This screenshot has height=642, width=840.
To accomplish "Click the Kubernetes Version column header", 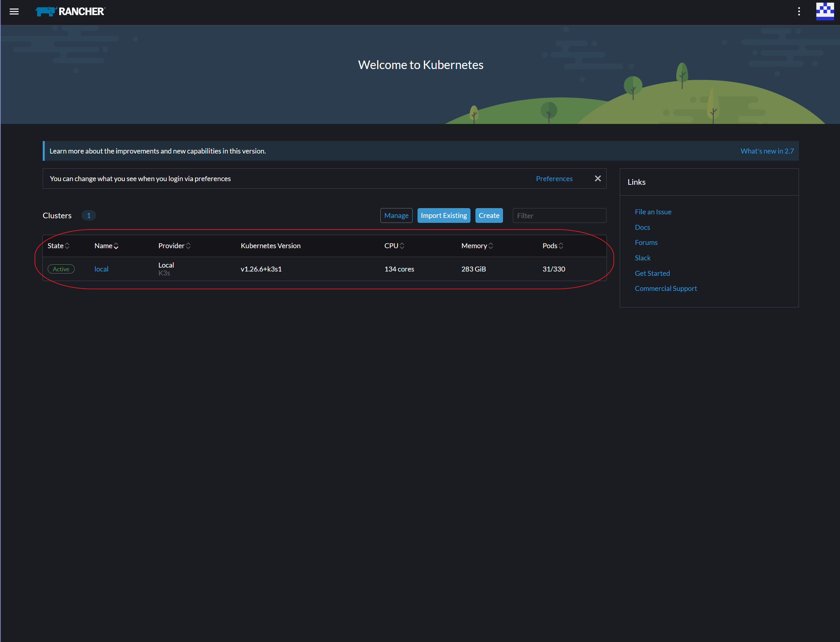I will pos(271,246).
